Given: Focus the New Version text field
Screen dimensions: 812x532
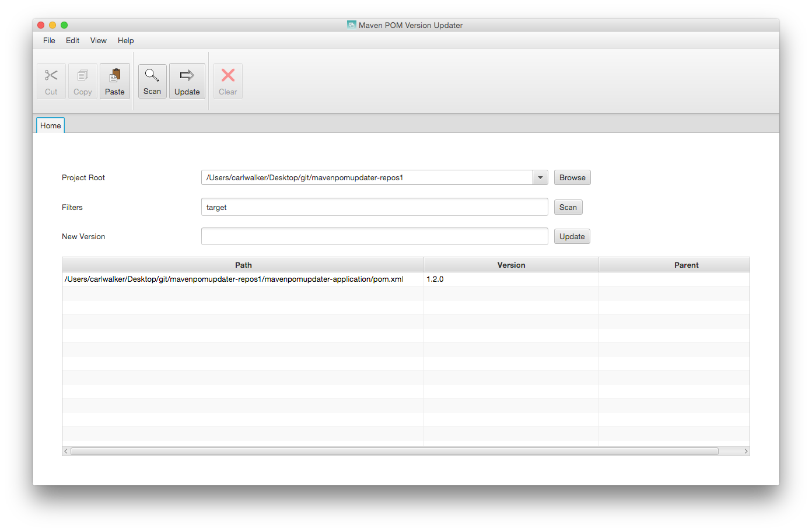Looking at the screenshot, I should [374, 236].
